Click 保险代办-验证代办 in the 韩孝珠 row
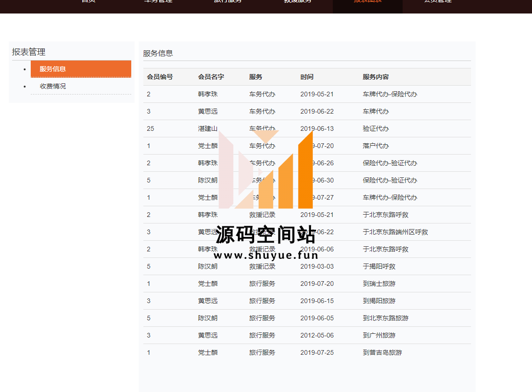 [390, 163]
